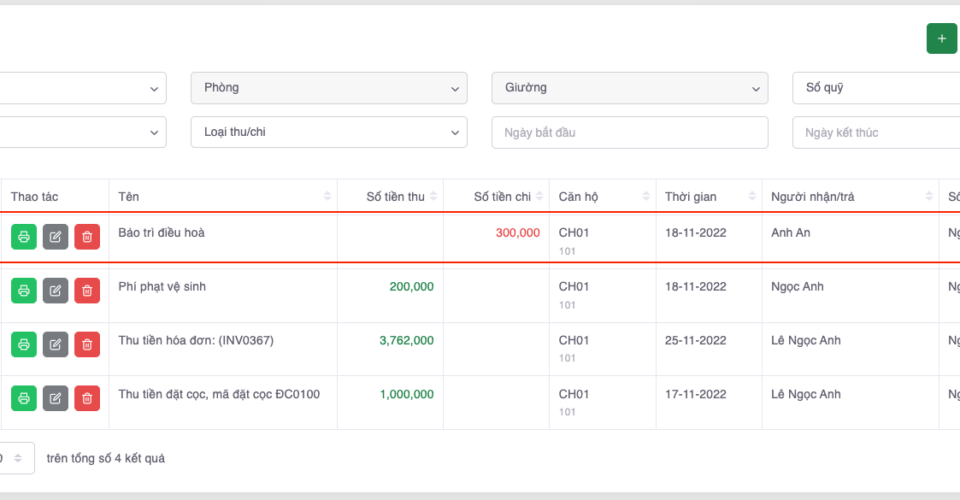The height and width of the screenshot is (500, 960).
Task: Print the Phí phạt vệ sinh receipt
Action: click(x=24, y=290)
